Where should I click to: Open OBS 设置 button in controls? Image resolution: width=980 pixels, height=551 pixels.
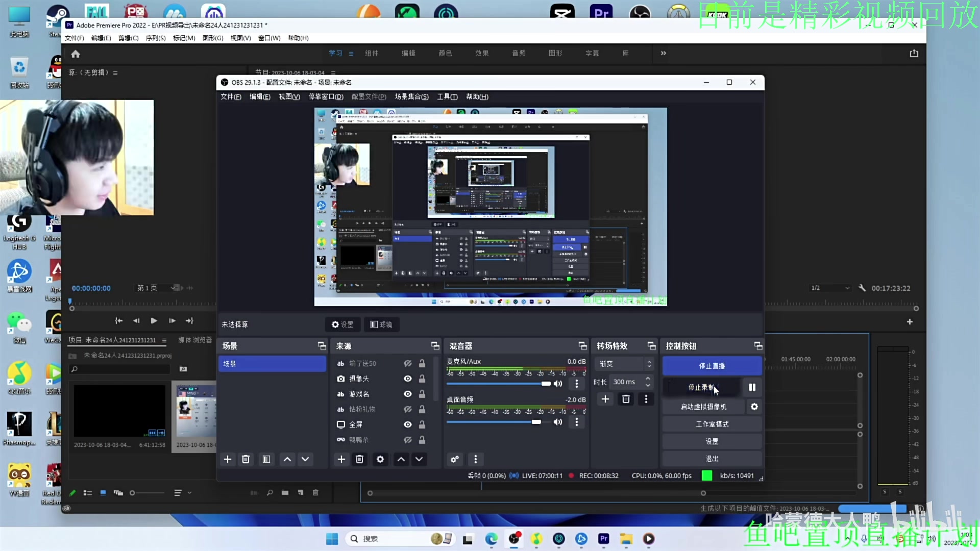tap(712, 441)
